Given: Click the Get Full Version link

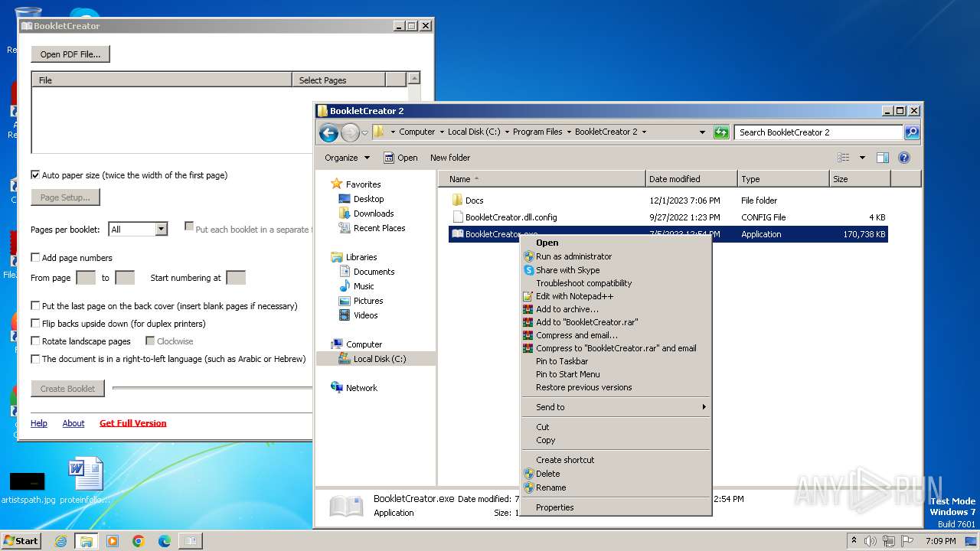Looking at the screenshot, I should click(132, 423).
